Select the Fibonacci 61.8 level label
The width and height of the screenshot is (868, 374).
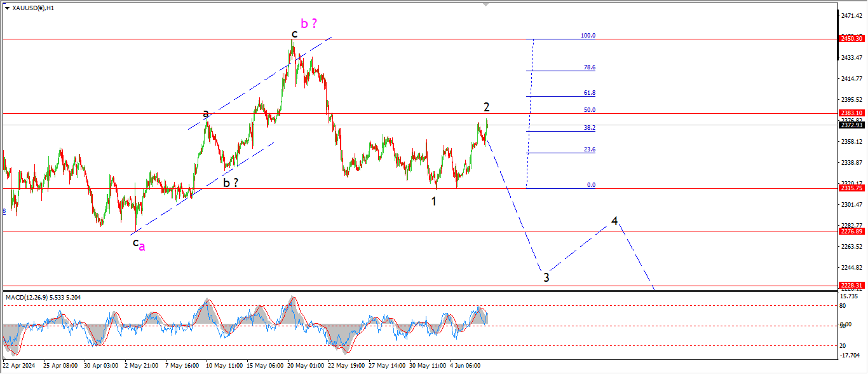click(x=589, y=93)
